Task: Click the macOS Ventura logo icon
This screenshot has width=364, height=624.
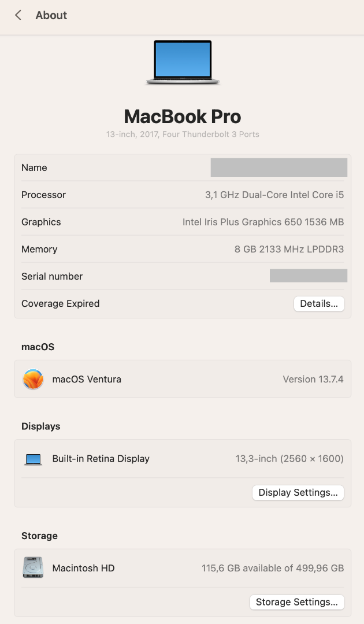Action: click(x=33, y=379)
